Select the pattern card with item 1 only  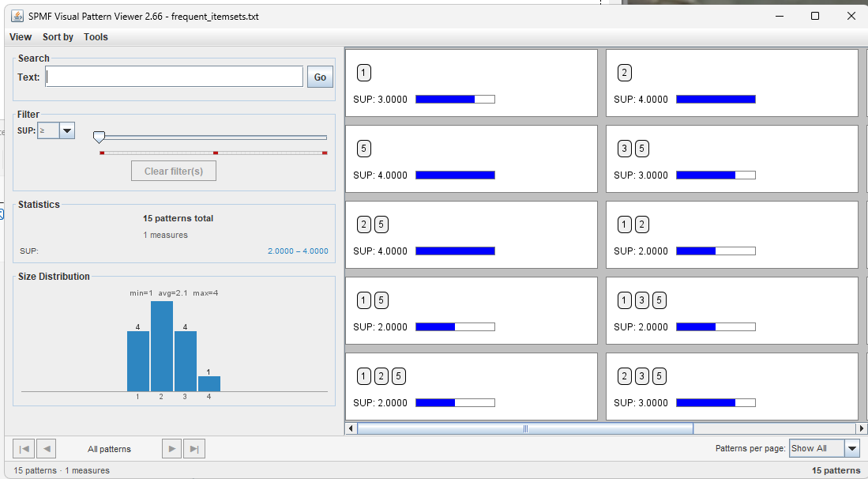pos(471,82)
